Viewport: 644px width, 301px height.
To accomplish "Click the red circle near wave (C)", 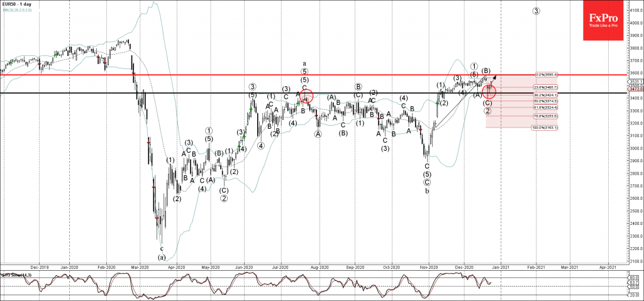I will tap(490, 92).
